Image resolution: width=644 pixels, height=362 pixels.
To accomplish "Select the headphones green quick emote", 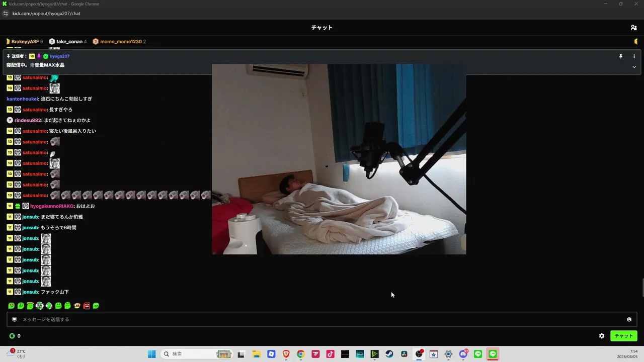I will pos(39,306).
